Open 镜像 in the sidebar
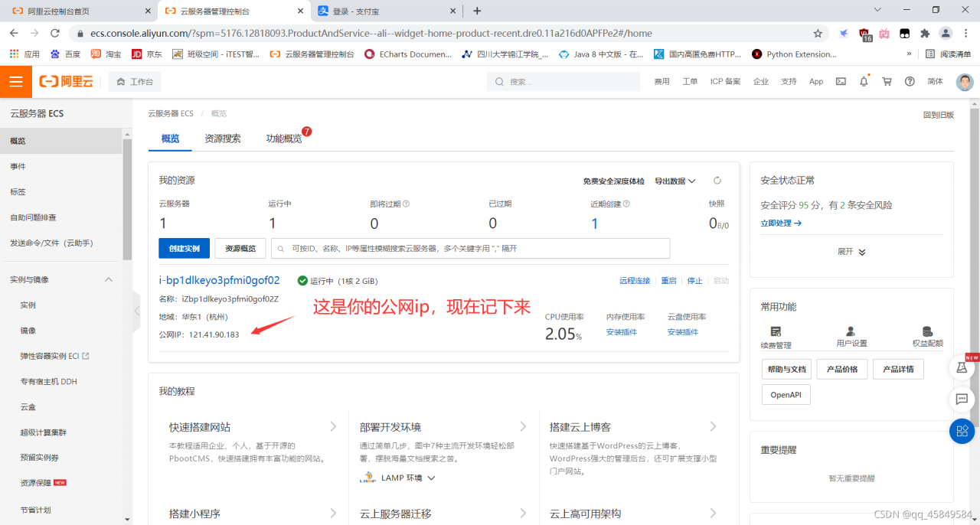 point(28,330)
